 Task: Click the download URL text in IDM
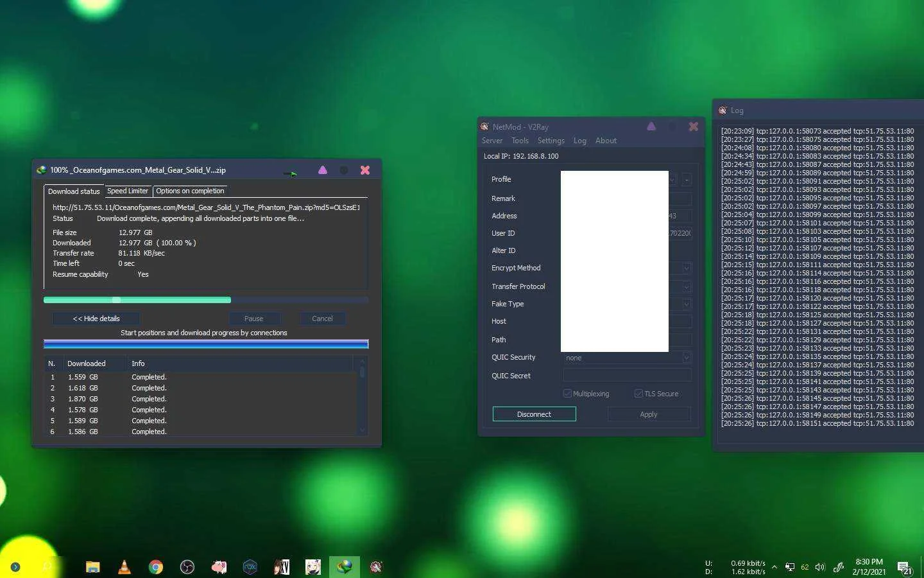(x=206, y=207)
